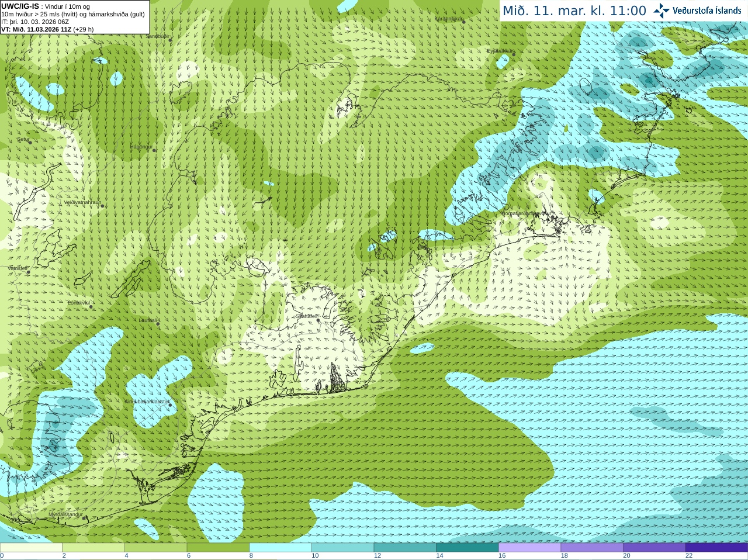This screenshot has height=560, width=748.
Task: Click the UWC/IG-IS model title text
Action: click(20, 6)
